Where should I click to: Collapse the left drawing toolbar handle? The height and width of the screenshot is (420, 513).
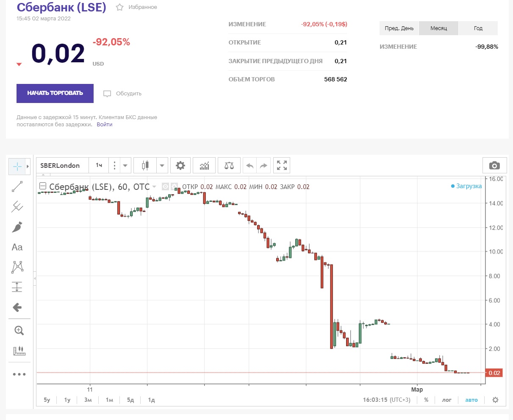(x=34, y=278)
